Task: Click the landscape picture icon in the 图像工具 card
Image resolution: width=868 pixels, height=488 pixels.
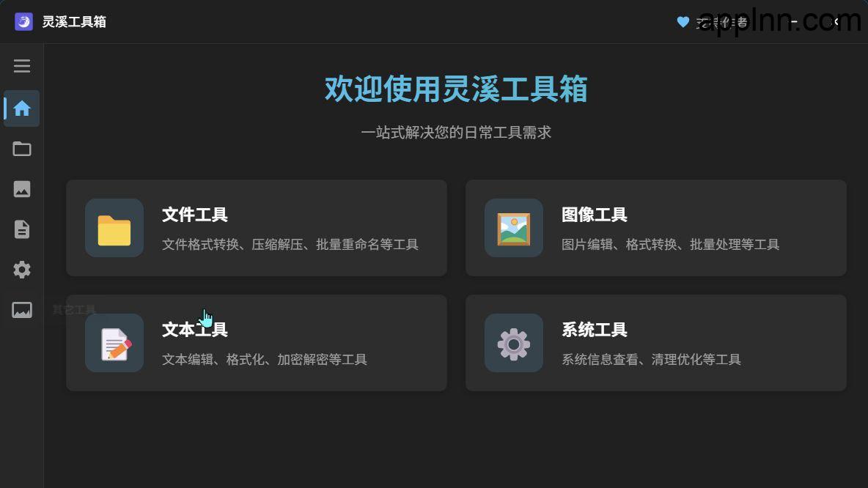Action: point(514,228)
